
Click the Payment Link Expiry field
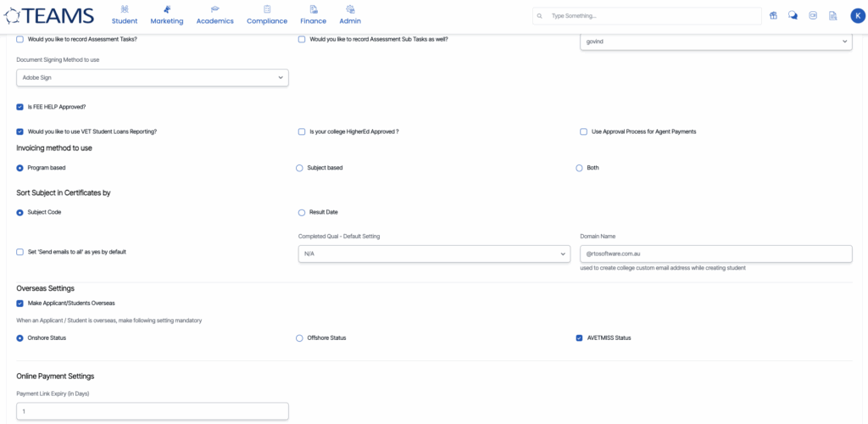pos(153,411)
